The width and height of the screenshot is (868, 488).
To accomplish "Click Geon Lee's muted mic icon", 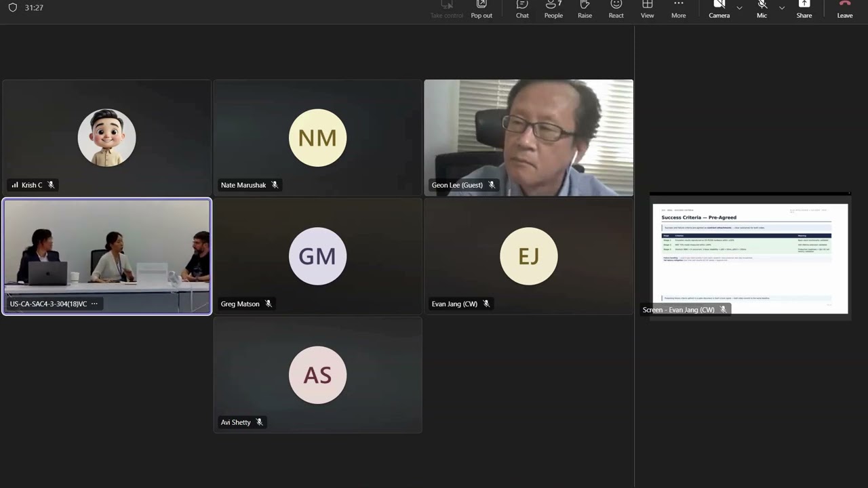I will click(492, 185).
